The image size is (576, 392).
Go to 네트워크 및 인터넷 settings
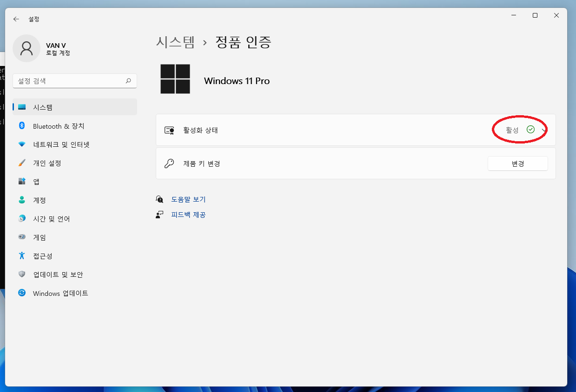point(75,144)
